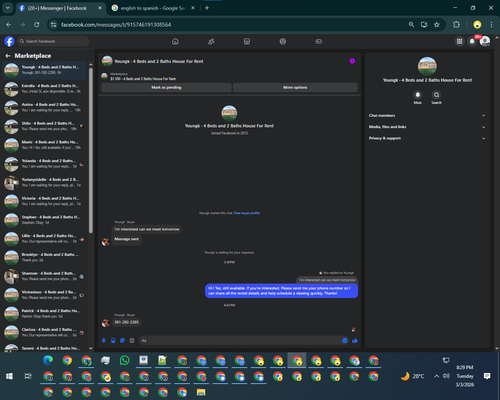
Task: Open the Estrella conversation in the list
Action: tap(45, 89)
